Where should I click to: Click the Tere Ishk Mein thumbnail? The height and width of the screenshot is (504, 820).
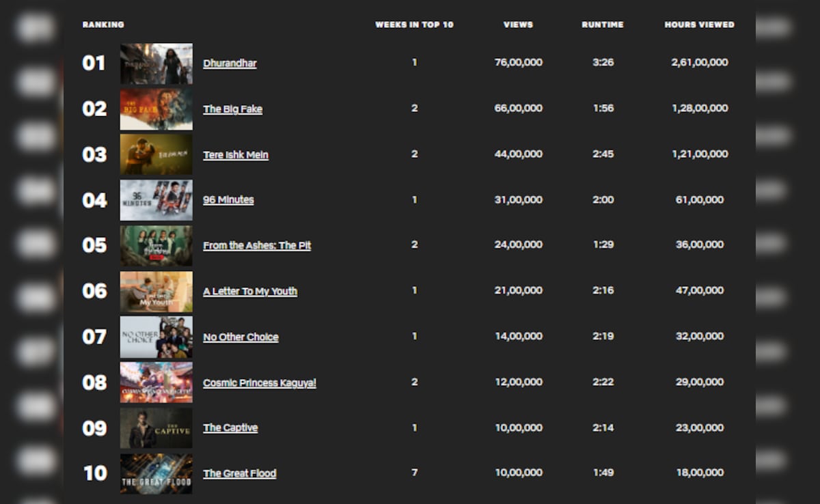156,154
